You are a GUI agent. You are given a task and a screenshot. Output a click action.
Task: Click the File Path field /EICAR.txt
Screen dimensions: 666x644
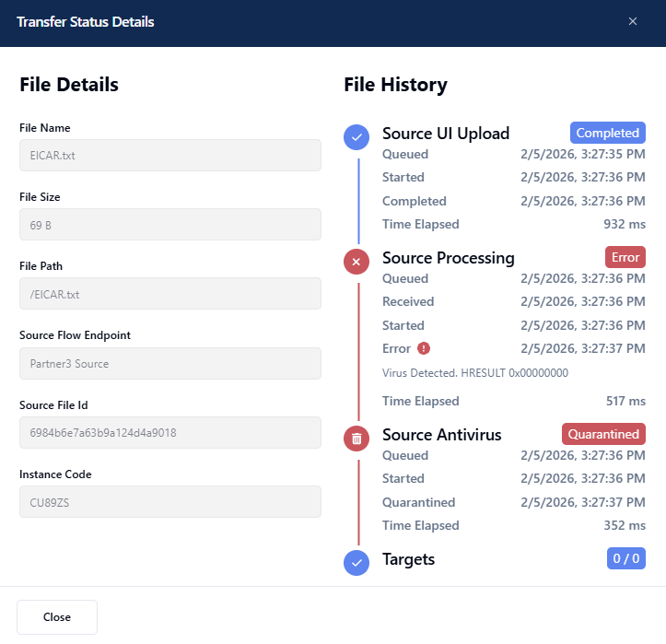coord(169,294)
